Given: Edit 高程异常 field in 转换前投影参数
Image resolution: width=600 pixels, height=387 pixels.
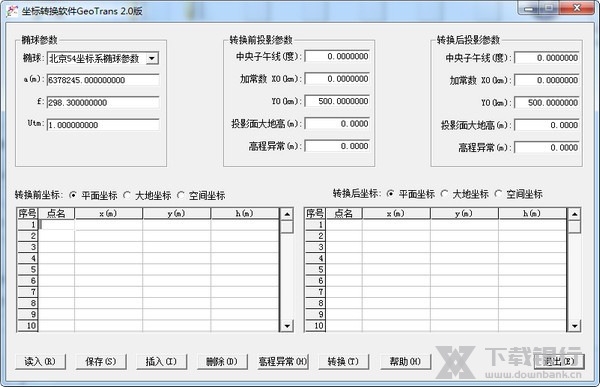Looking at the screenshot, I should coord(337,146).
